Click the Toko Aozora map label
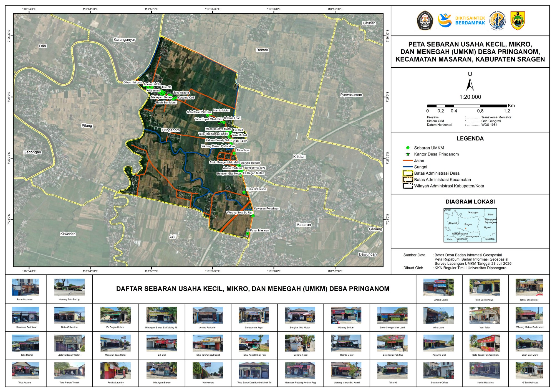555x392 pixels. (x=181, y=93)
